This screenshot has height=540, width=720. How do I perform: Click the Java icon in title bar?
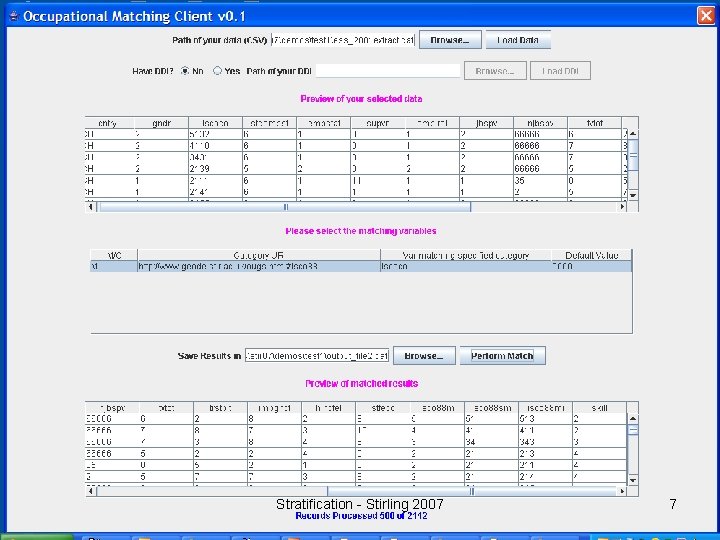pos(14,16)
